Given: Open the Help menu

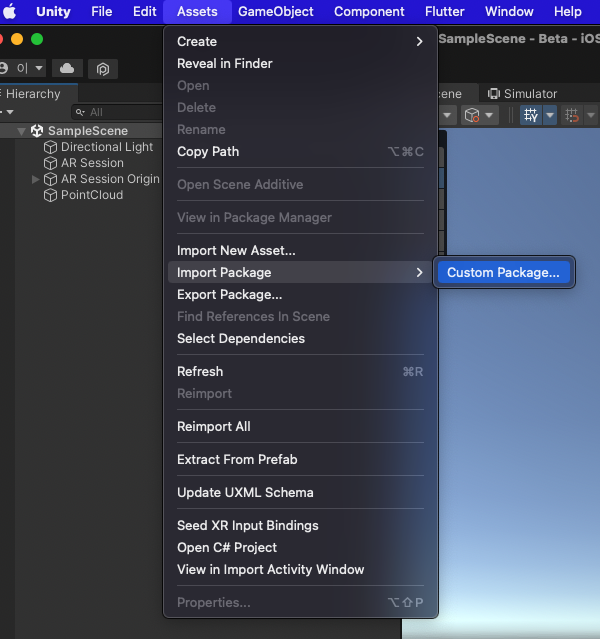Looking at the screenshot, I should point(567,11).
